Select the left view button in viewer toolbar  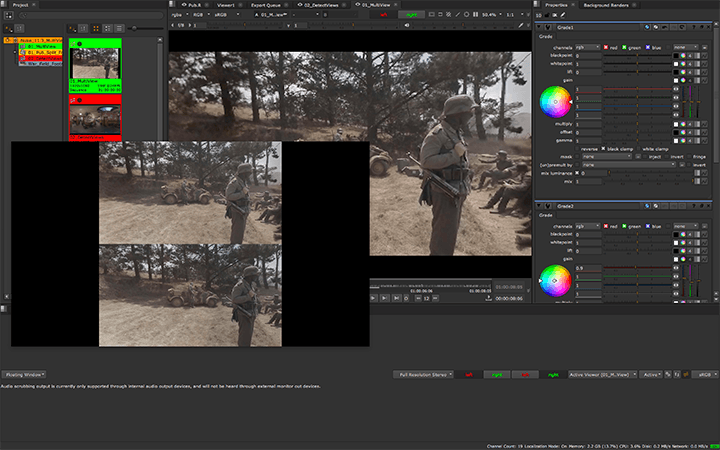coord(384,15)
